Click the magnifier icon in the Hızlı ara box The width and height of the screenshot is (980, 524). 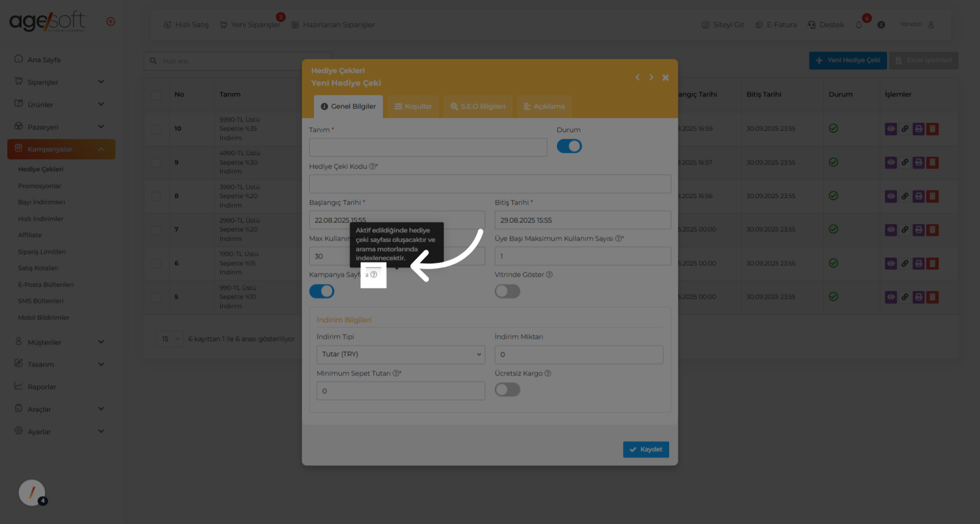pyautogui.click(x=153, y=61)
